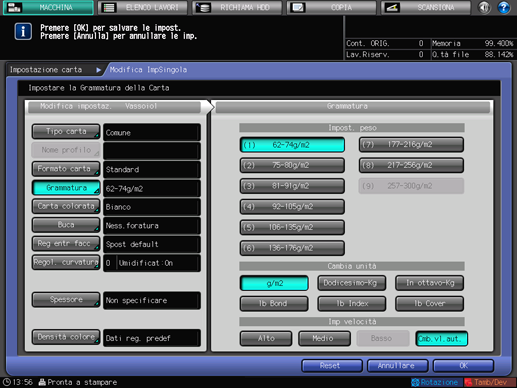This screenshot has height=388, width=517.
Task: Choose In ottavo-Kg unit
Action: pyautogui.click(x=429, y=283)
